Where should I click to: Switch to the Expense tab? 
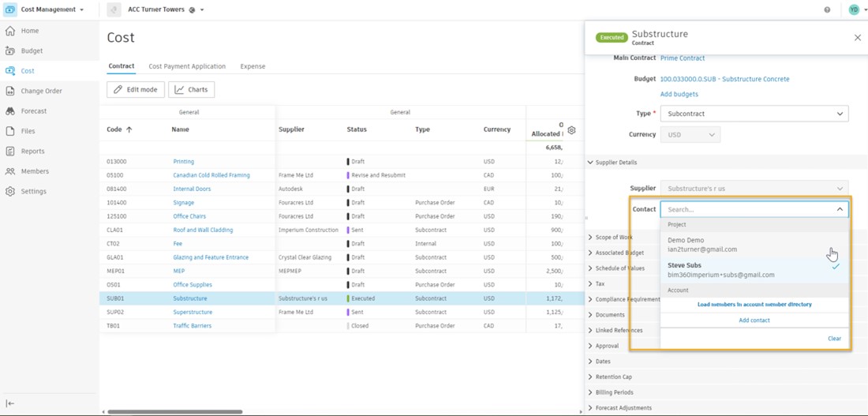(x=253, y=66)
